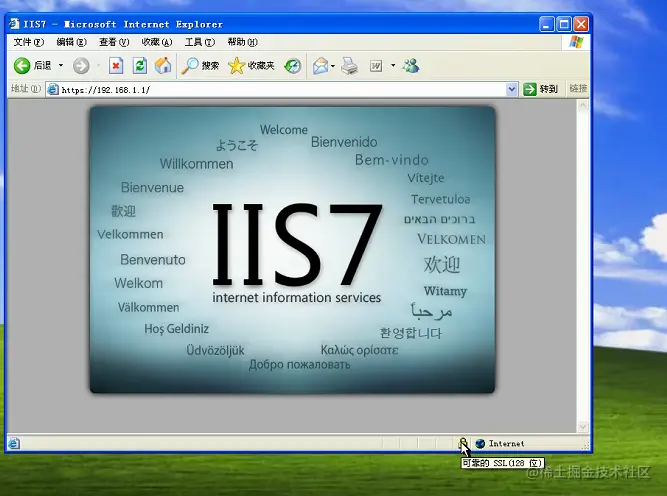Click the Windows flag logo throbber
667x496 pixels.
576,42
